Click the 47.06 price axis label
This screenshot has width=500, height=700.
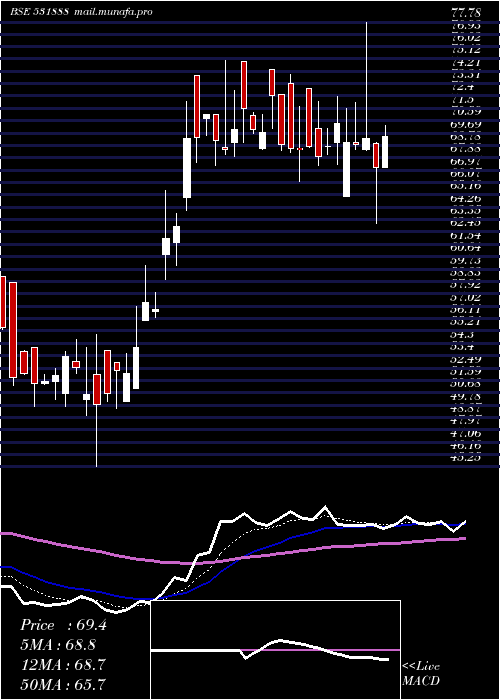[466, 433]
